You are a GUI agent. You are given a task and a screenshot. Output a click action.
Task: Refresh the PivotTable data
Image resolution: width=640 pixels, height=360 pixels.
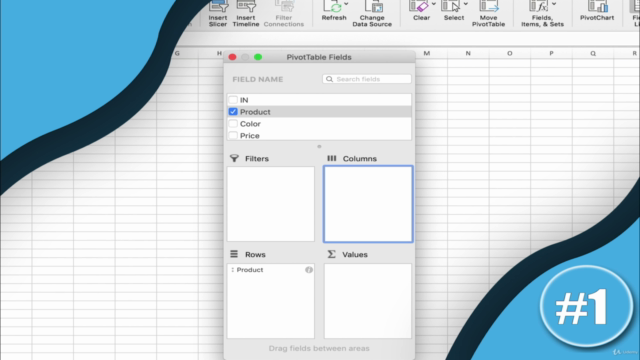[333, 11]
